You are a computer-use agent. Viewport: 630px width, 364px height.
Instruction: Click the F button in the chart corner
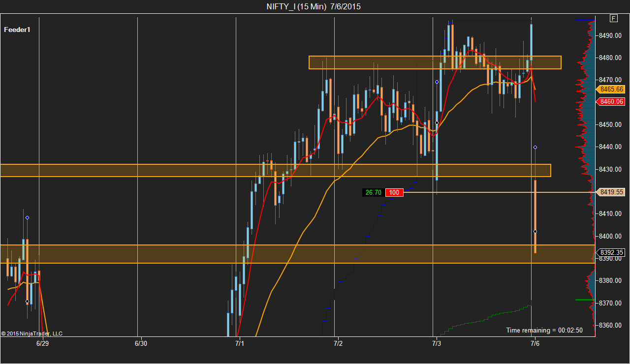(614, 18)
